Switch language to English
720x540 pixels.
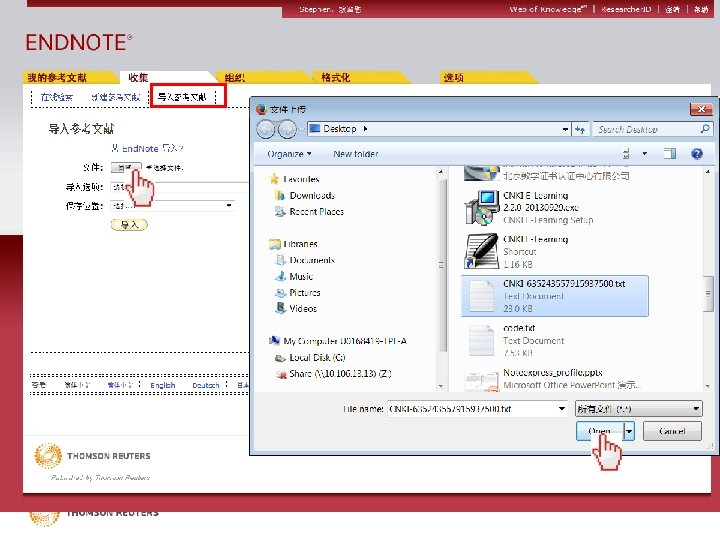pos(163,385)
